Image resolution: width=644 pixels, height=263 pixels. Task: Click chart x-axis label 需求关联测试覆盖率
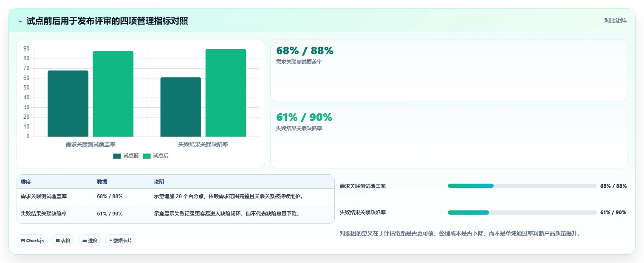pos(90,144)
